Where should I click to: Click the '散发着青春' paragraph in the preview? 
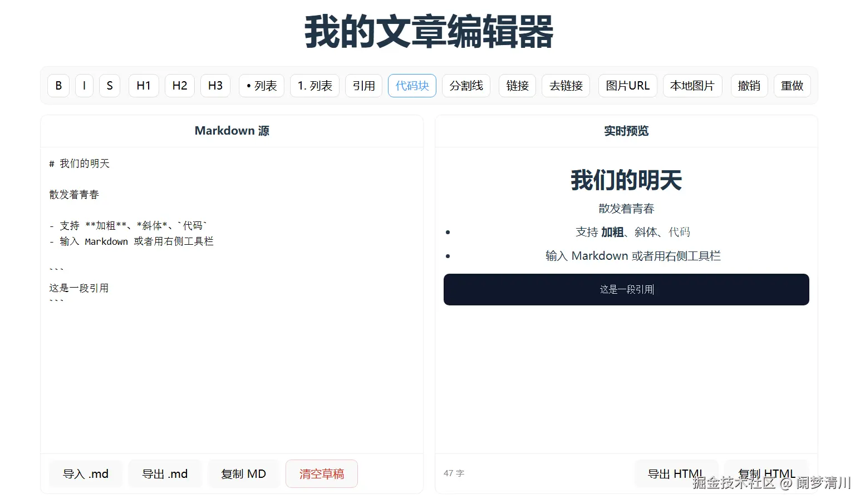[626, 209]
